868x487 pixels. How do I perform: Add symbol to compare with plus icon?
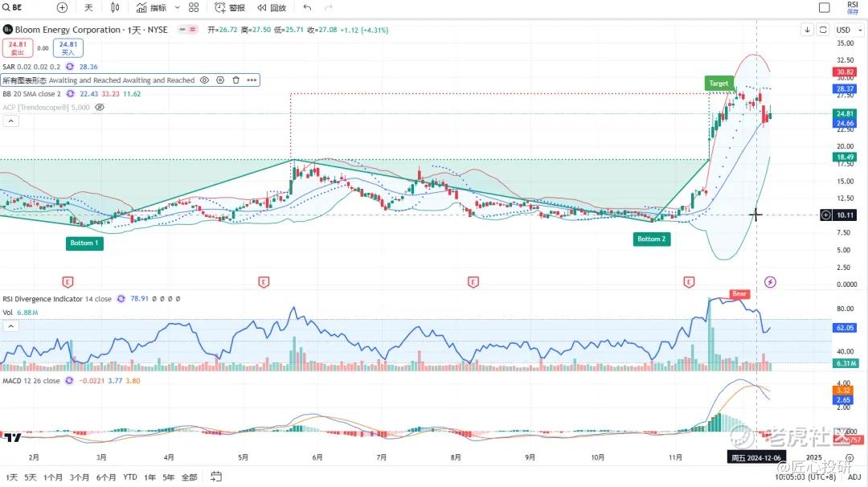tap(62, 8)
